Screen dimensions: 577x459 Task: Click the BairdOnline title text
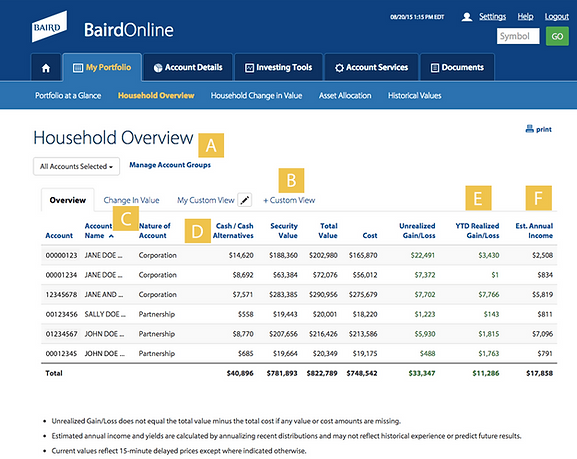coord(129,30)
